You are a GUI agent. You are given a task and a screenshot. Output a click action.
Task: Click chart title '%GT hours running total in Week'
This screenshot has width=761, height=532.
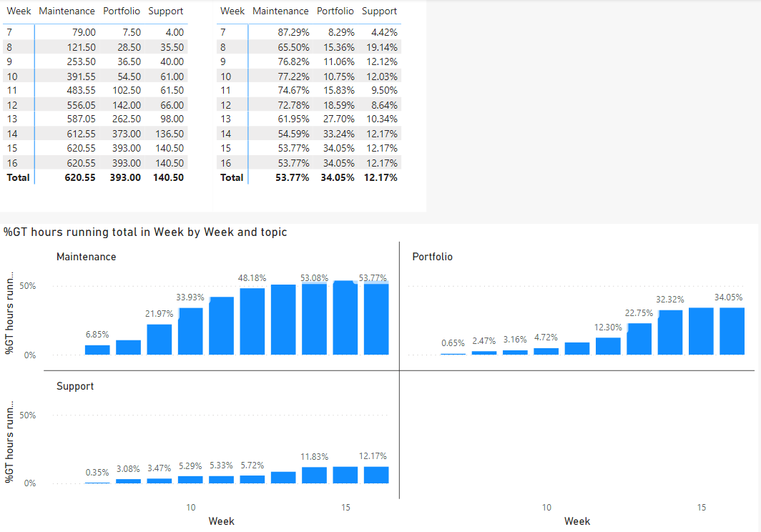click(145, 232)
